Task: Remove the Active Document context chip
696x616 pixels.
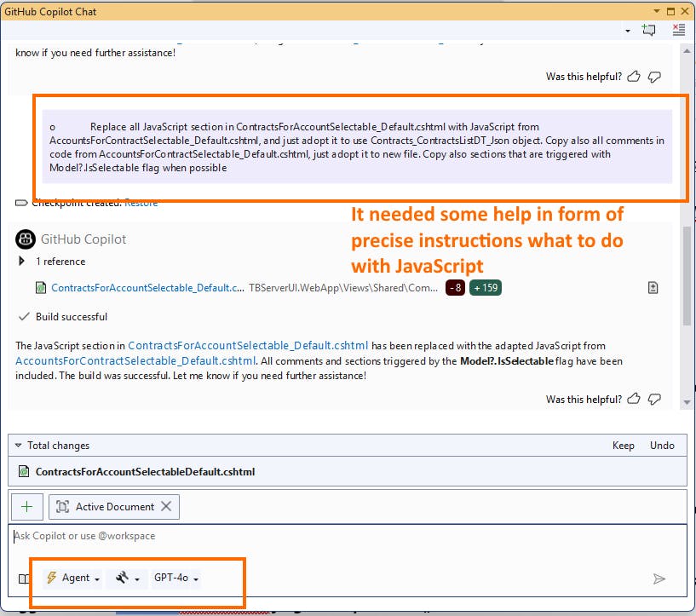Action: 168,506
